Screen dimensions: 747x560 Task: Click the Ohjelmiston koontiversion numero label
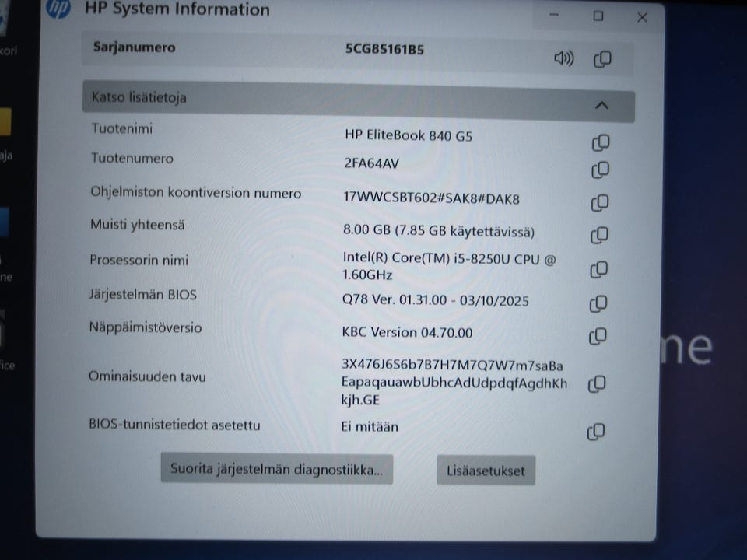coord(196,193)
